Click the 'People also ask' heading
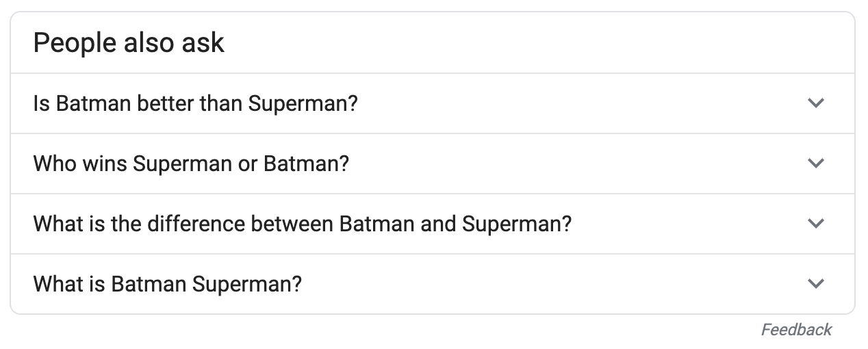 pyautogui.click(x=129, y=43)
